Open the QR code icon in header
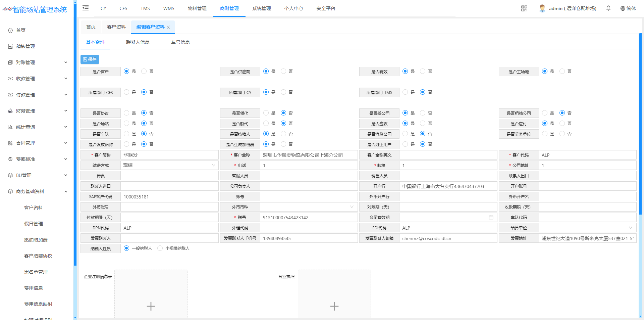The image size is (644, 320). click(524, 8)
